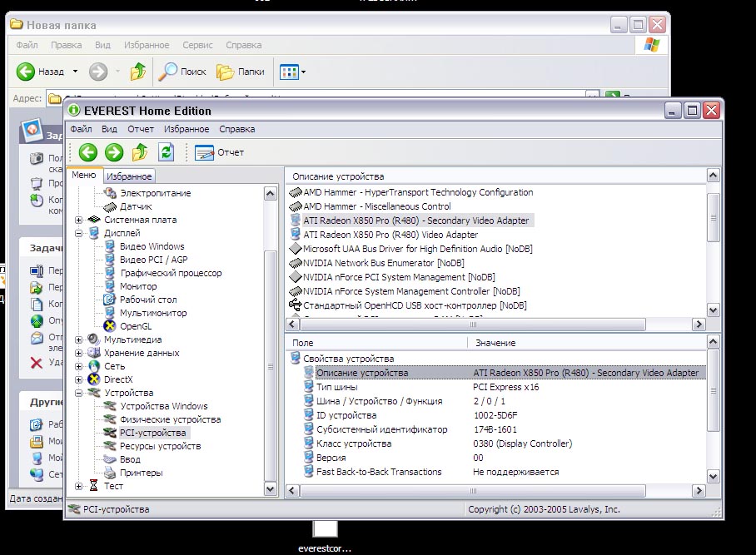756x555 pixels.
Task: Click the EVEREST green Back arrow
Action: pyautogui.click(x=87, y=152)
